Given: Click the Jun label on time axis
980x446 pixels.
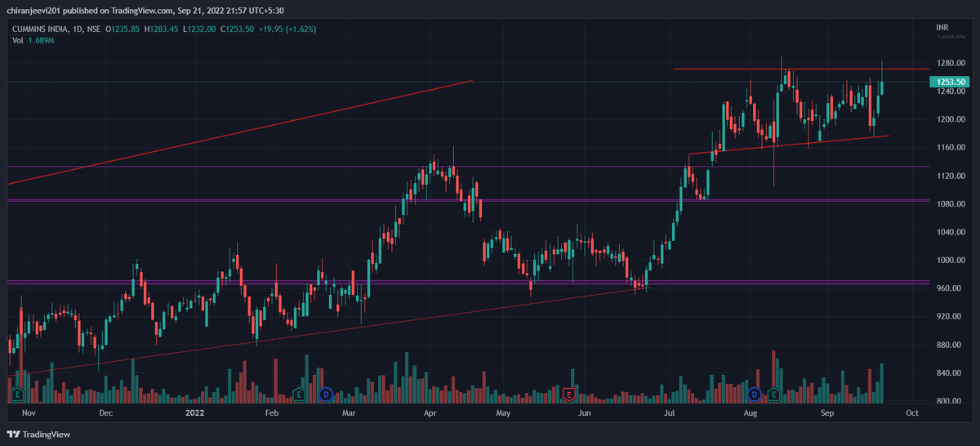Looking at the screenshot, I should [584, 413].
